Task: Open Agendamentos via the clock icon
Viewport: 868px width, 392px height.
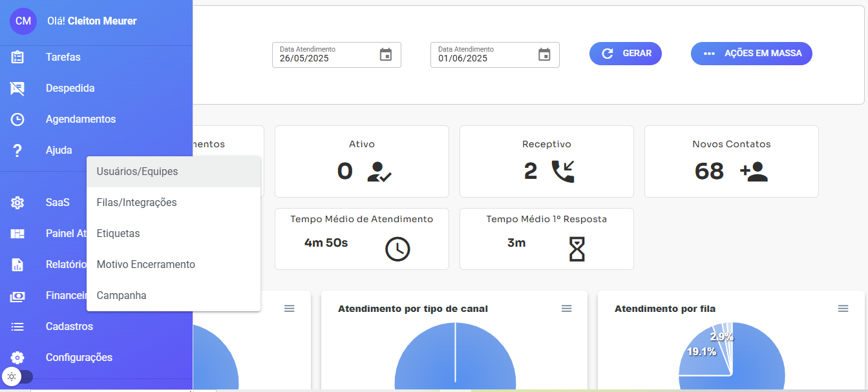Action: pos(17,119)
